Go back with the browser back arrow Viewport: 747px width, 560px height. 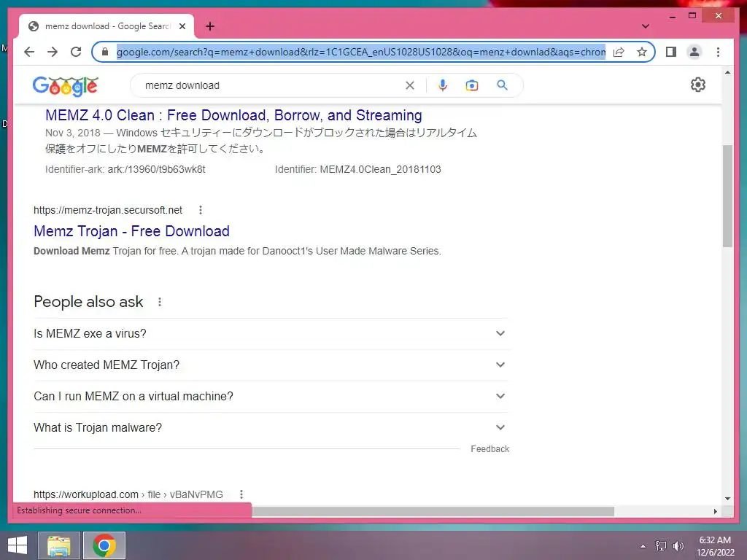[x=29, y=52]
